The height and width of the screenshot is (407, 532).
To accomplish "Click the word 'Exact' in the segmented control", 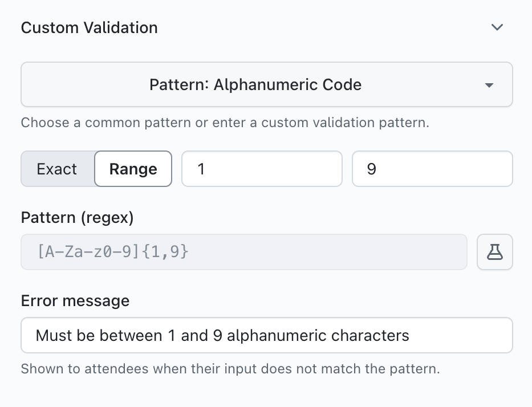I will [57, 169].
